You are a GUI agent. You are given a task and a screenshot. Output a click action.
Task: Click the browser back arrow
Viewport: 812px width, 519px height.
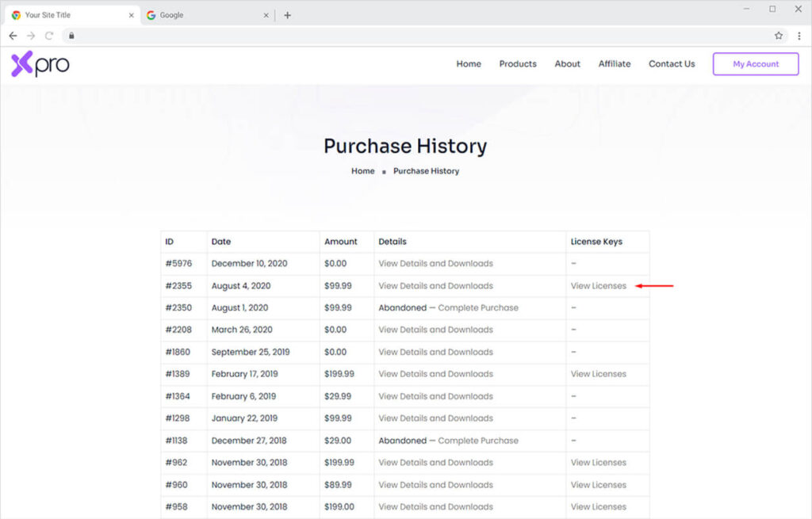[x=13, y=36]
